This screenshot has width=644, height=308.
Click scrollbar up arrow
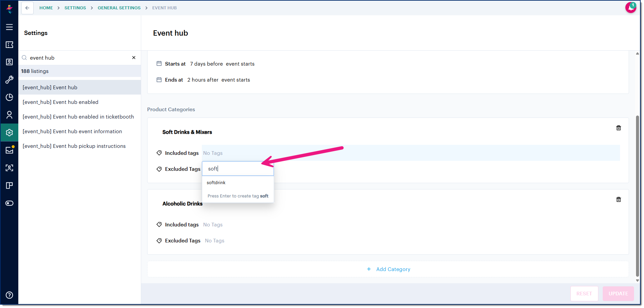coord(637,53)
